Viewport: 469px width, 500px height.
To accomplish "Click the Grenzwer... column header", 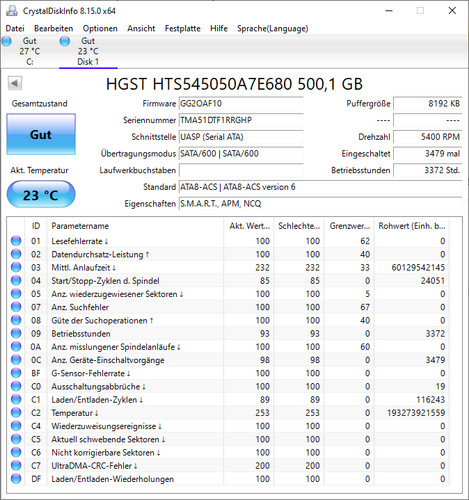I will 350,226.
